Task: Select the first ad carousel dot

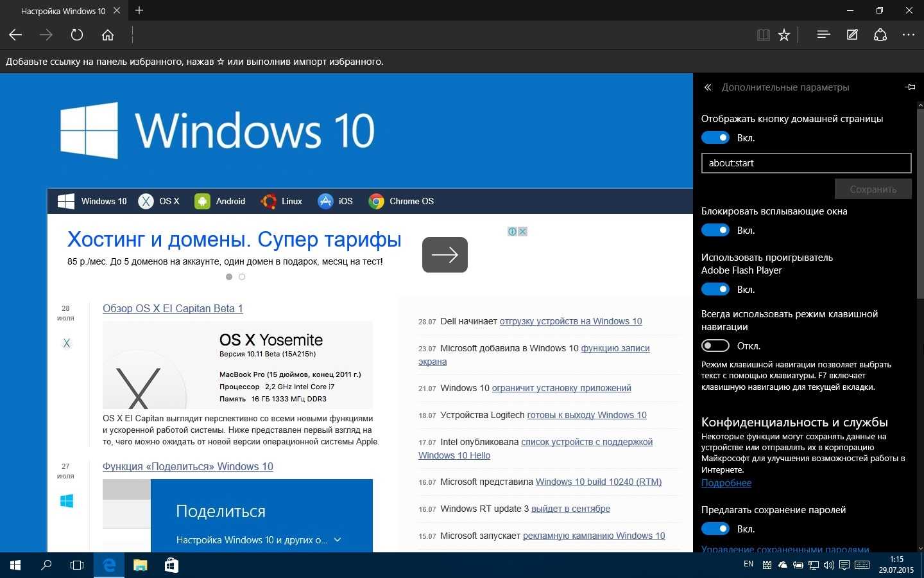Action: pos(229,277)
